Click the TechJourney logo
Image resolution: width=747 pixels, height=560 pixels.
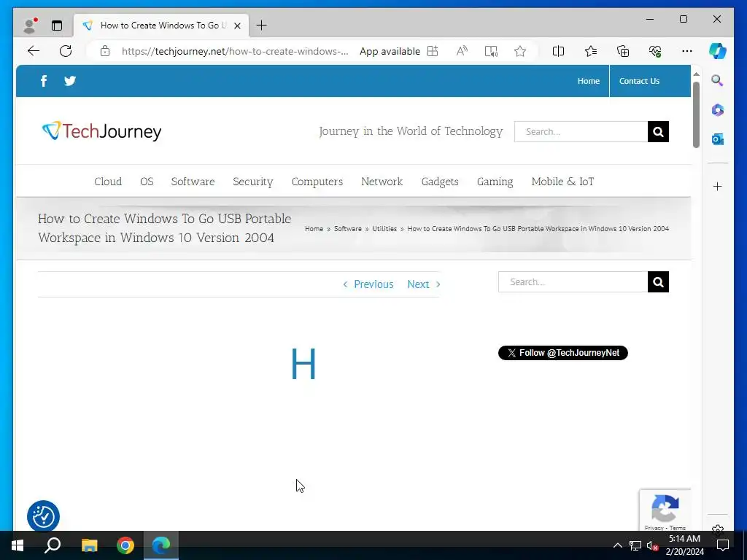(101, 131)
